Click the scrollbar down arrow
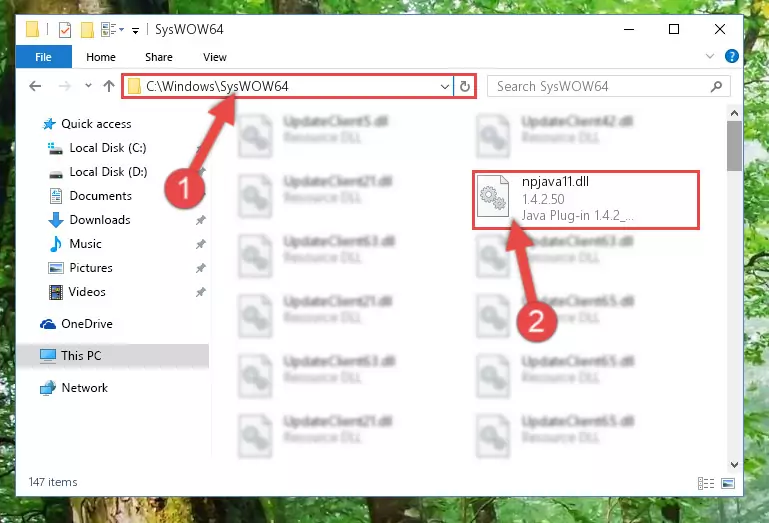The height and width of the screenshot is (523, 769). coord(734,464)
